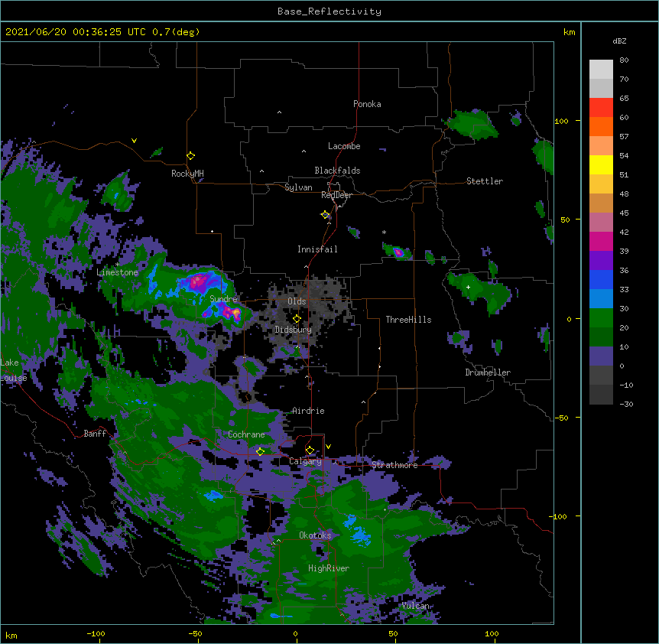Select the magenta 39–42 dBZ legend swatch
The image size is (659, 644).
tap(601, 241)
